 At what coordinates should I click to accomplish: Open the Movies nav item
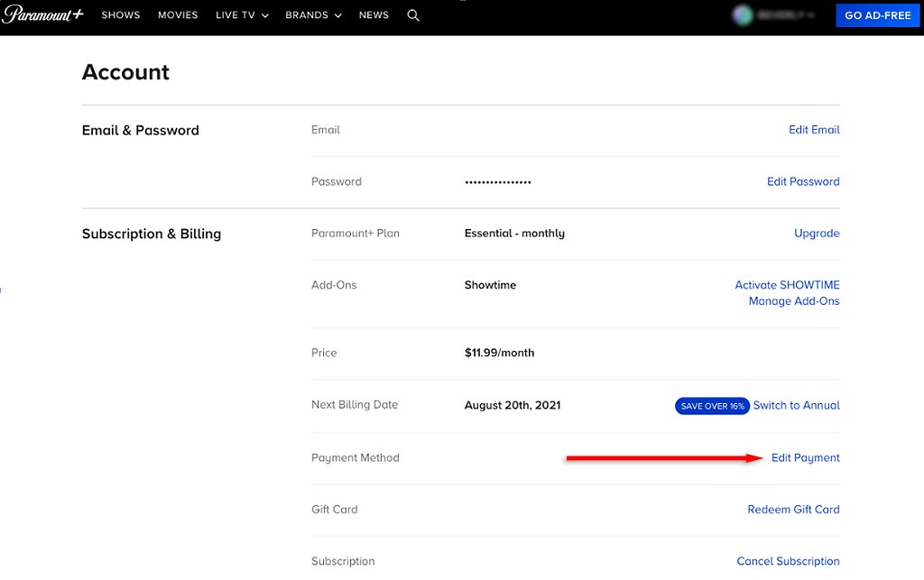tap(178, 15)
